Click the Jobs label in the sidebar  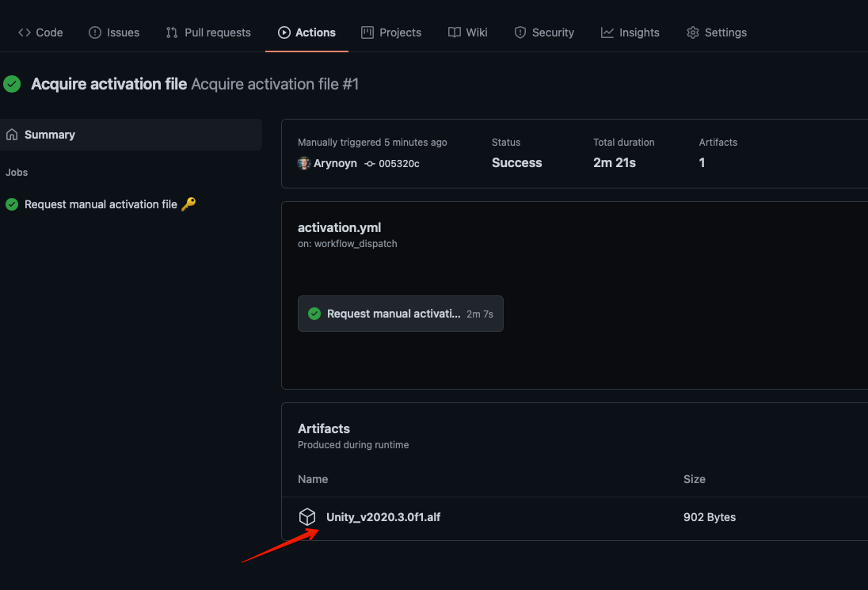(x=17, y=173)
